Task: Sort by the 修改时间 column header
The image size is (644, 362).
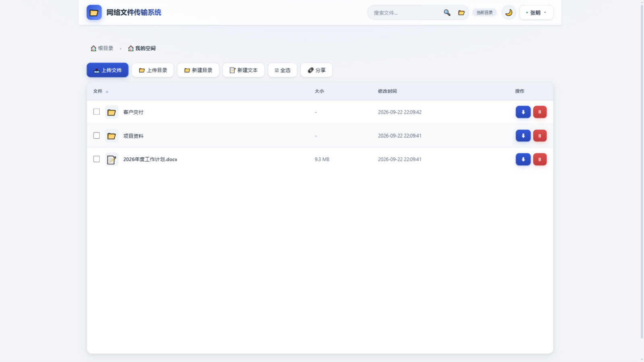Action: (x=387, y=91)
